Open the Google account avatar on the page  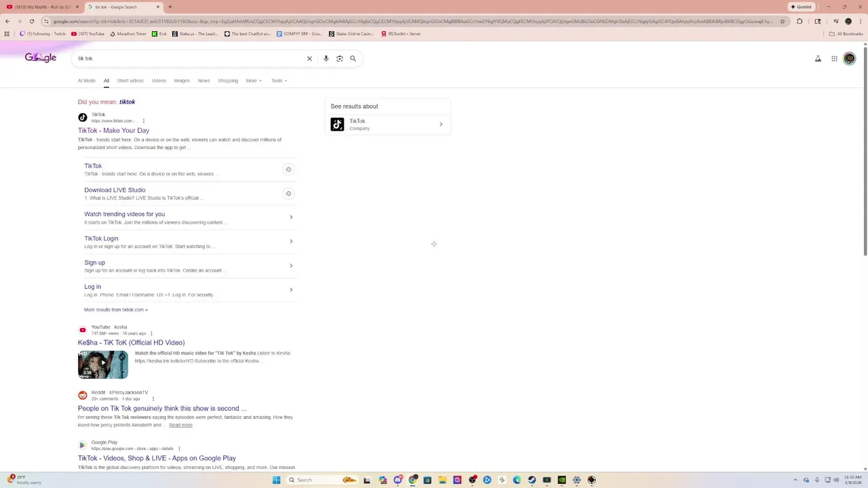click(x=849, y=58)
